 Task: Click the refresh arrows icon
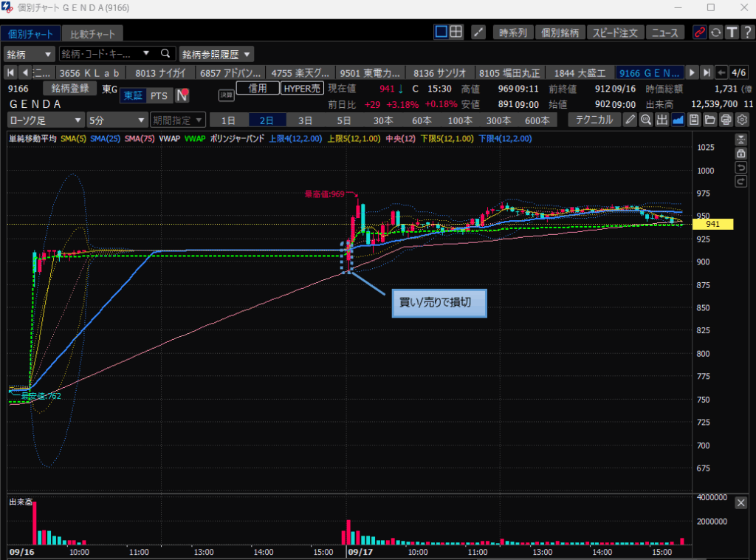[x=715, y=33]
